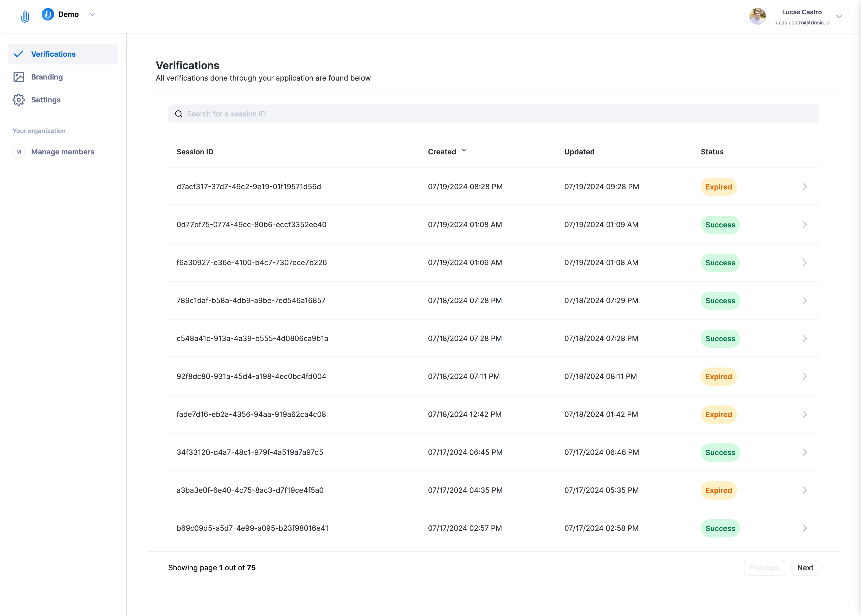This screenshot has width=861, height=616.
Task: Open details chevron for session 0d77bf75
Action: (x=805, y=225)
